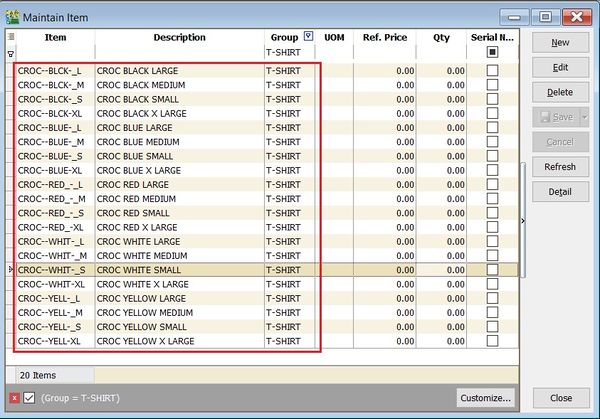Sort by the Qty column header

[x=441, y=37]
